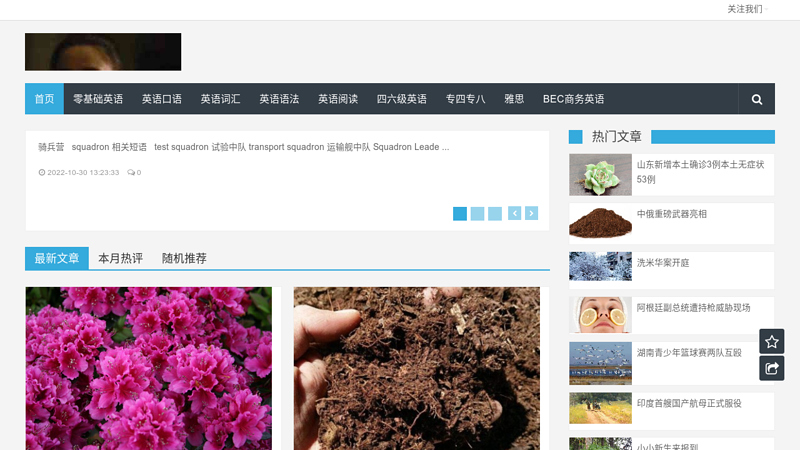Open the 雅思 nav item
Viewport: 800px width, 450px height.
coord(514,99)
